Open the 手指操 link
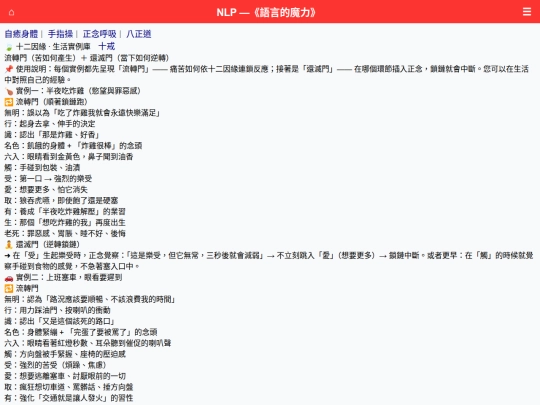 60,34
